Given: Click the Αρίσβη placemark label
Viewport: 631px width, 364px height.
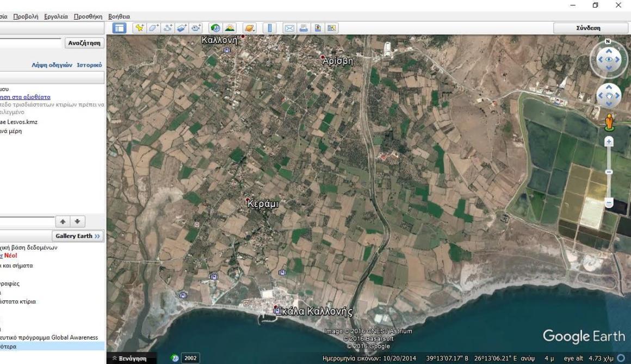Looking at the screenshot, I should point(338,61).
